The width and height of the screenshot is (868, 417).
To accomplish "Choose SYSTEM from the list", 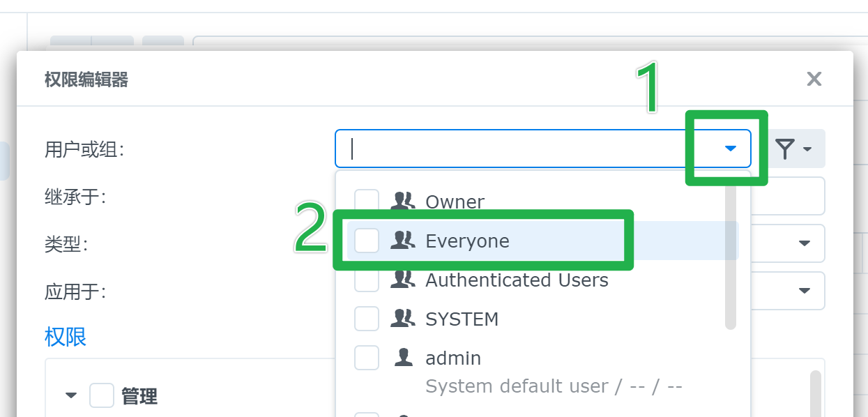I will point(462,319).
